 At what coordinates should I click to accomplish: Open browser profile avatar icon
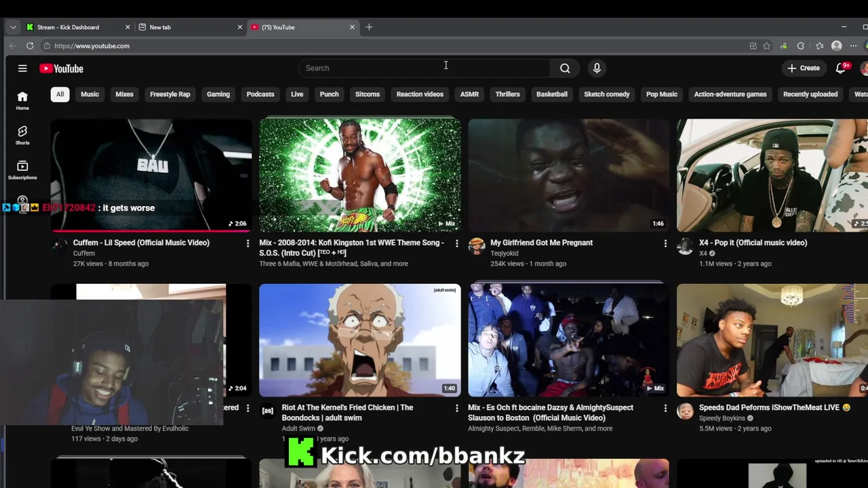836,45
